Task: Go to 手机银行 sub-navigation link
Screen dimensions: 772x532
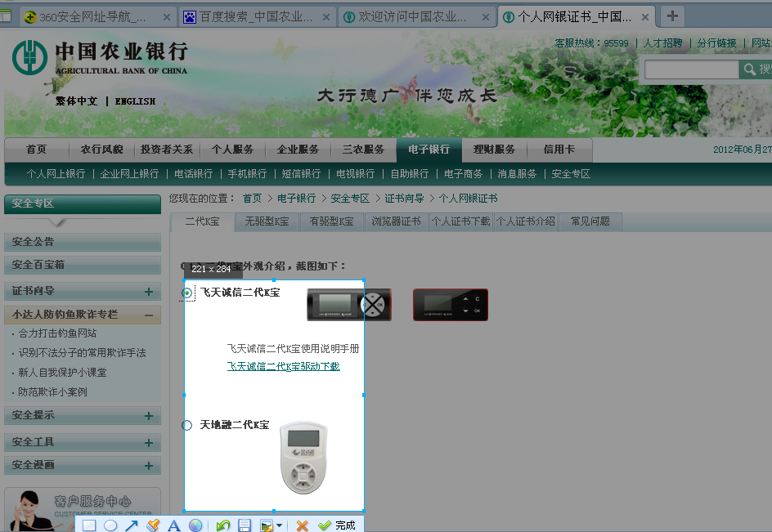Action: 247,174
